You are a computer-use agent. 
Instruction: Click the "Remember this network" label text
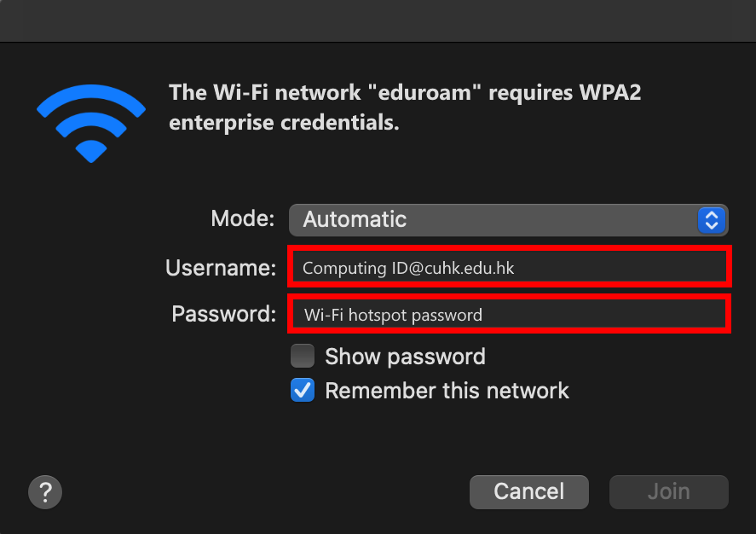[x=447, y=391]
